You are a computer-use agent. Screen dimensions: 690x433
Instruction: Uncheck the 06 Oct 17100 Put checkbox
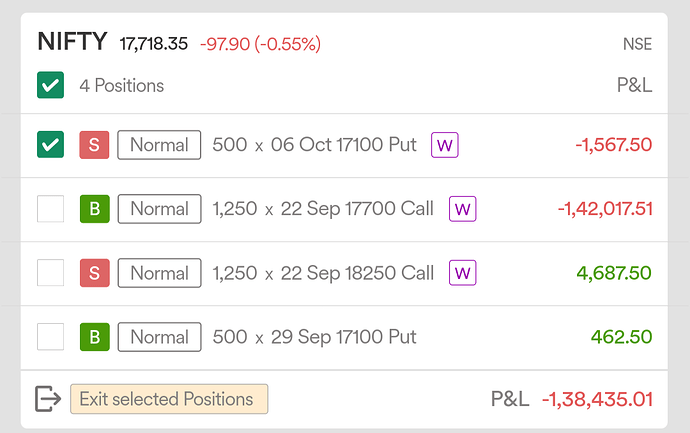coord(50,144)
